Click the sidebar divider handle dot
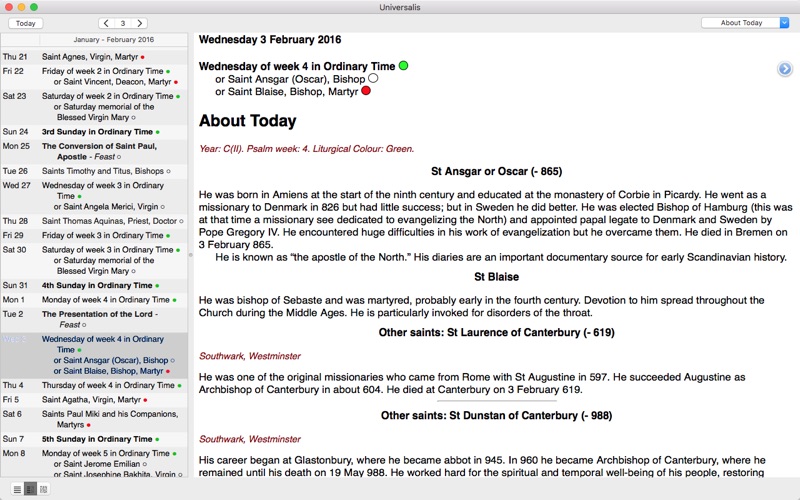Image resolution: width=800 pixels, height=500 pixels. click(x=191, y=255)
